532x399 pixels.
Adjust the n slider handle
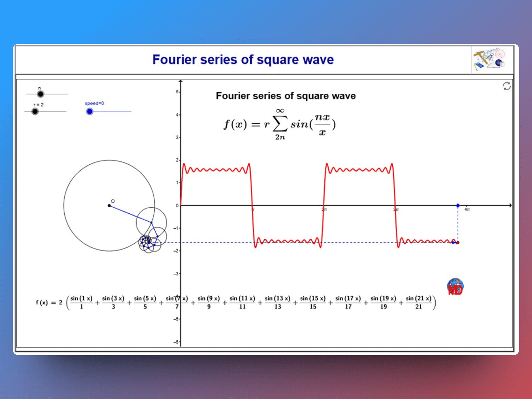[40, 94]
